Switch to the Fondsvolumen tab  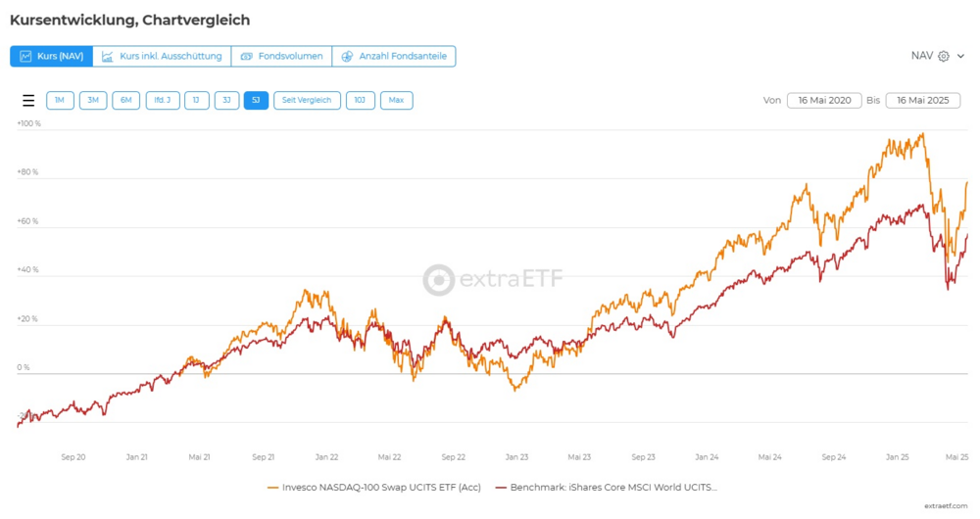click(281, 57)
